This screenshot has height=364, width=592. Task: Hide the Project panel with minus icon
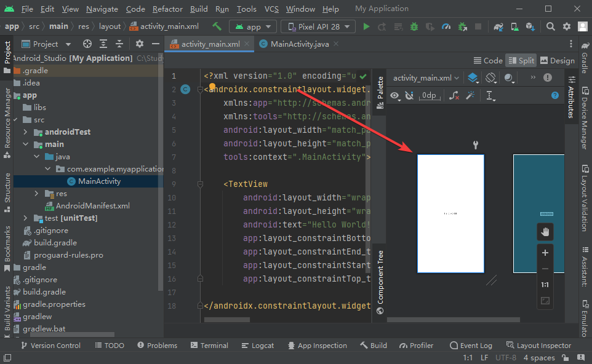156,44
